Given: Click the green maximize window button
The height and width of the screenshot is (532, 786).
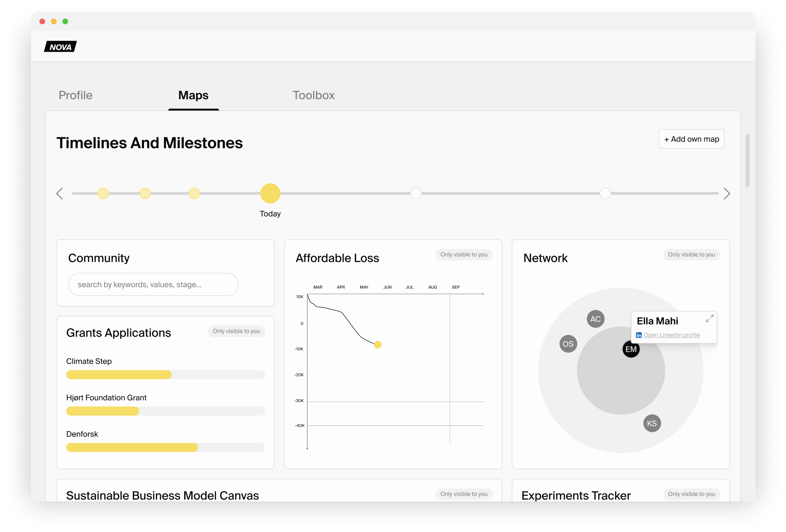Looking at the screenshot, I should click(65, 21).
